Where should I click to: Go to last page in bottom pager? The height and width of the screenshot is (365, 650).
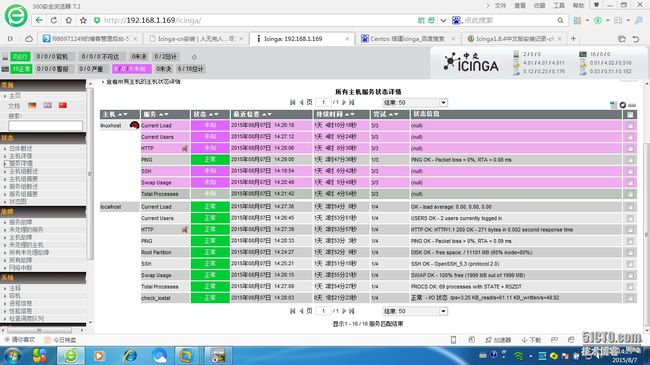pos(352,311)
